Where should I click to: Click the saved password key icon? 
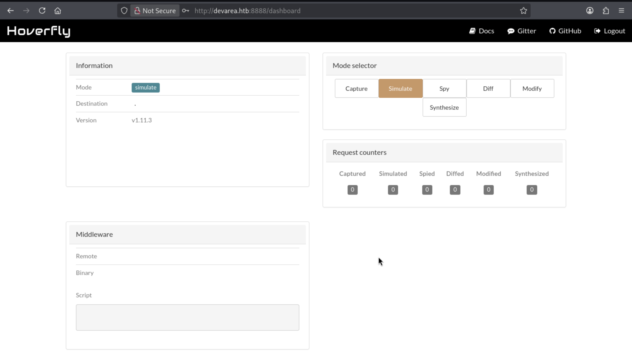coord(185,11)
